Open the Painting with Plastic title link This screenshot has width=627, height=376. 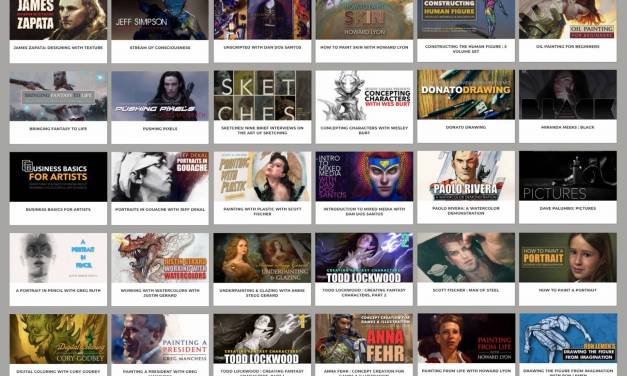[x=262, y=211]
